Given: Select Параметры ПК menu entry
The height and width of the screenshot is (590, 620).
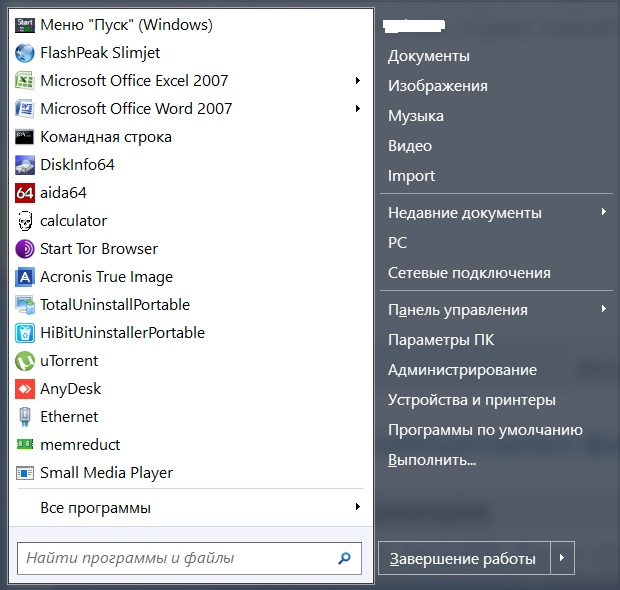Looking at the screenshot, I should (x=440, y=340).
